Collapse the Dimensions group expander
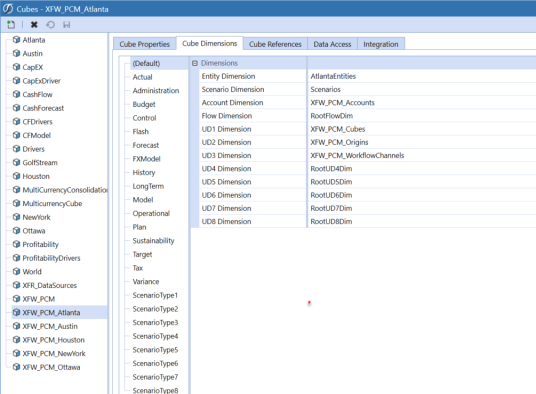 (195, 63)
